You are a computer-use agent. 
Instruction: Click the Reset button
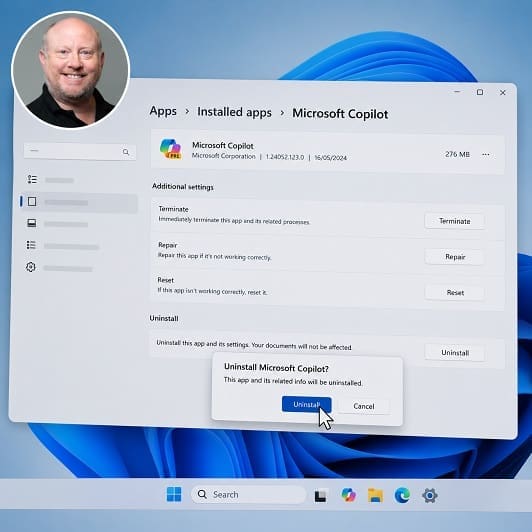click(455, 292)
